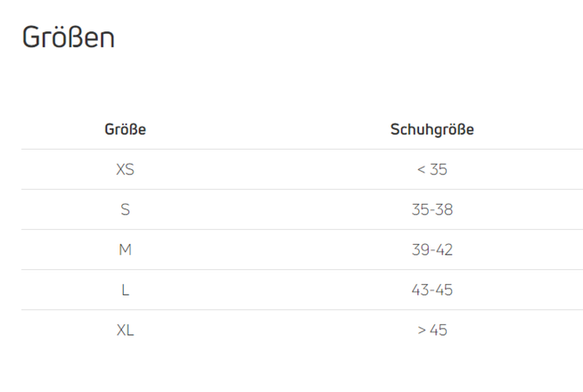Click the 43-45 shoe size value
583x392 pixels.
point(431,290)
